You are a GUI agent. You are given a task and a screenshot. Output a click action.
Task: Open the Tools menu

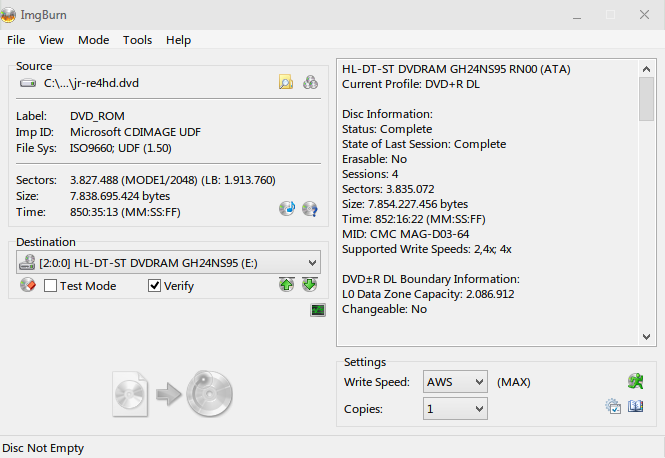pos(137,40)
